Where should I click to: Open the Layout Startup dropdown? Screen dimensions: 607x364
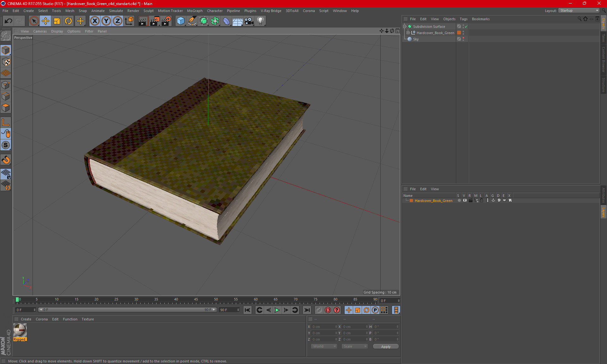(x=579, y=10)
